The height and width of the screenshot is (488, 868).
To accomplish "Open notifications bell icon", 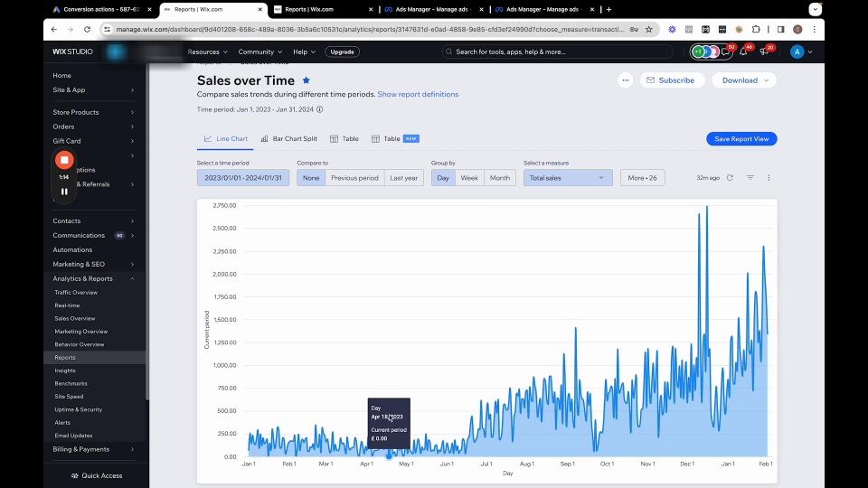I will (743, 52).
